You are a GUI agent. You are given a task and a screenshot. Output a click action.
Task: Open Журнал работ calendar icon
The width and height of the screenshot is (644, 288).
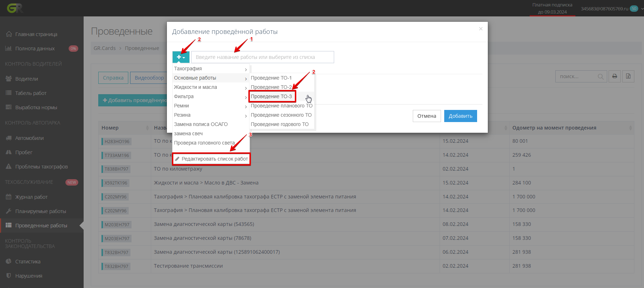(x=9, y=197)
